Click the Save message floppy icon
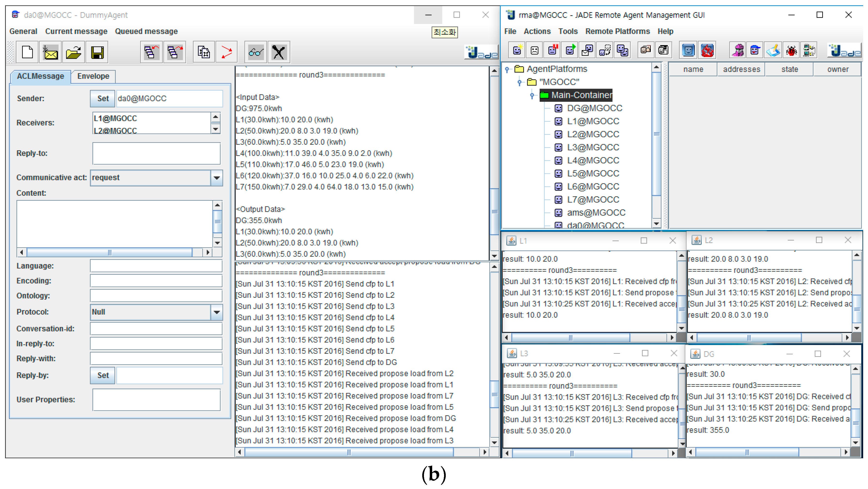 (x=97, y=53)
